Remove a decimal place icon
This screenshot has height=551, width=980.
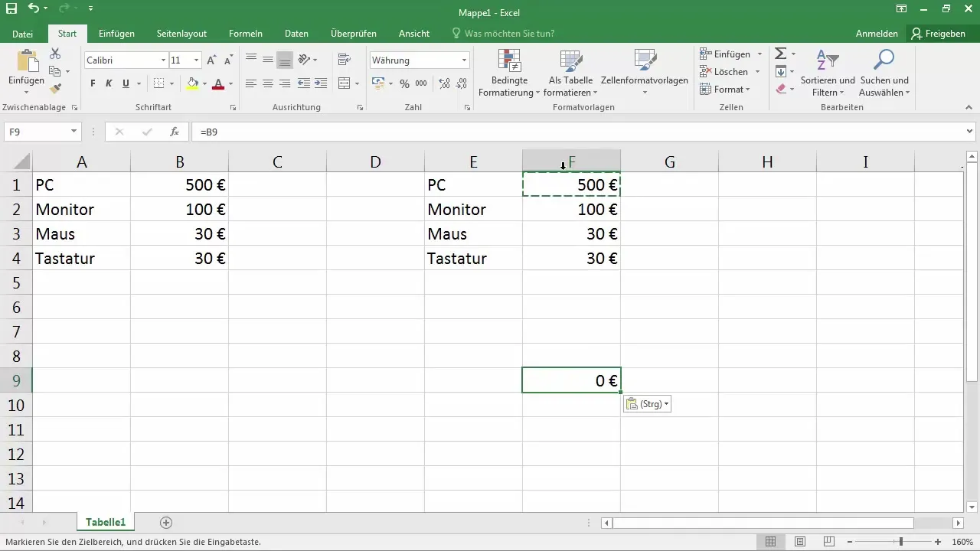(x=460, y=83)
